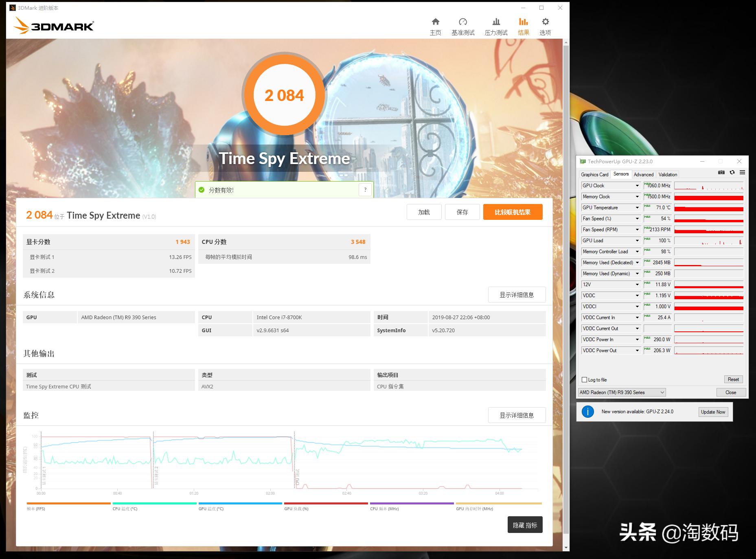Open the GPU Clock sensor dropdown
This screenshot has width=756, height=559.
click(x=637, y=185)
